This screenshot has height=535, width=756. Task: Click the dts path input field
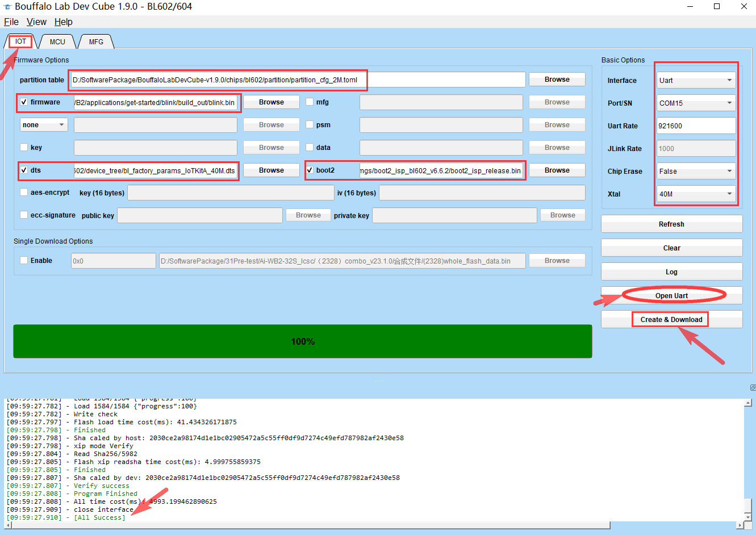coord(156,170)
